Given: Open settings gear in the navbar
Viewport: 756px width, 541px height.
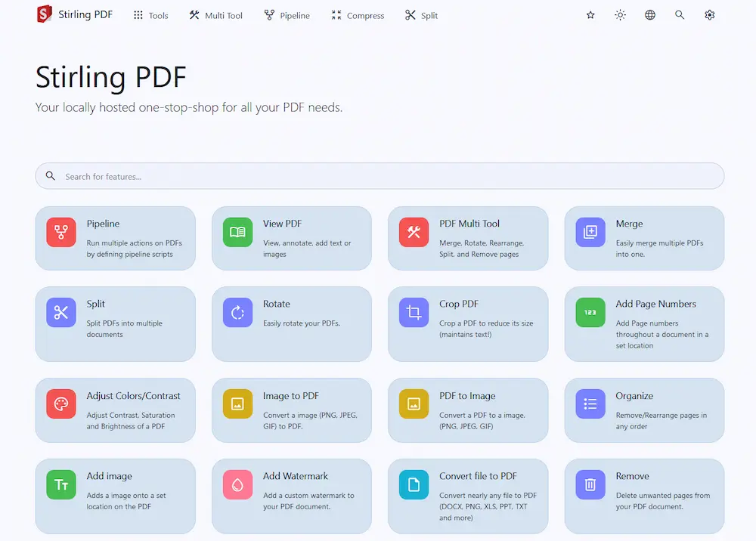Looking at the screenshot, I should point(709,15).
